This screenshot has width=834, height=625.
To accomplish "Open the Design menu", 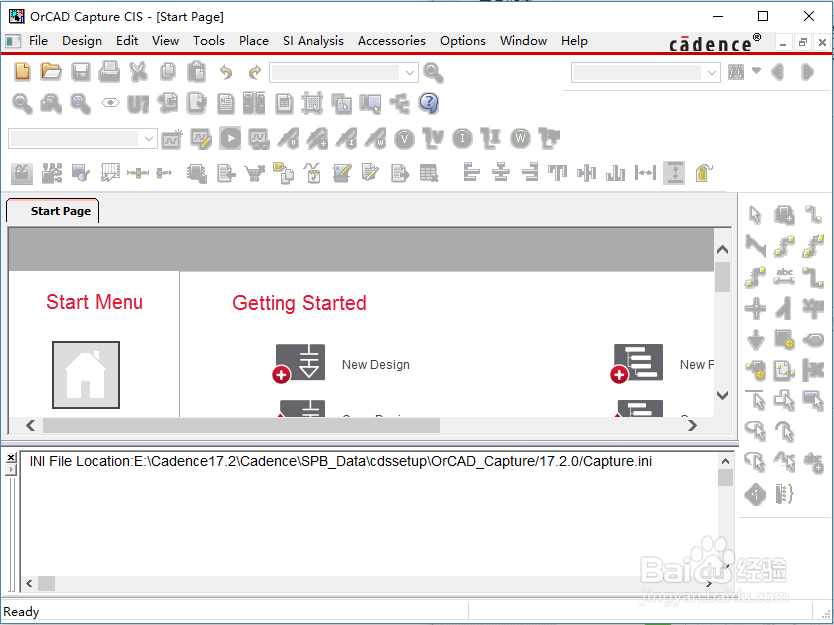I will 82,41.
